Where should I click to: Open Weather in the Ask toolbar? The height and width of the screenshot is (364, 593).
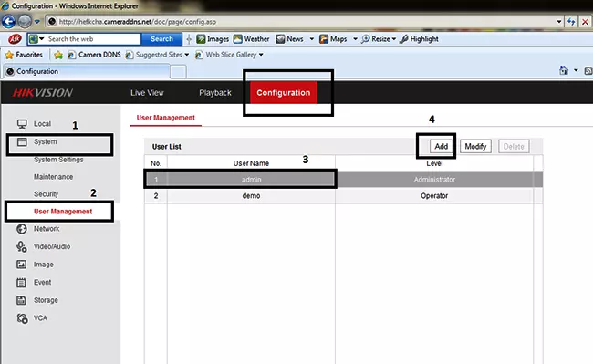tap(252, 39)
